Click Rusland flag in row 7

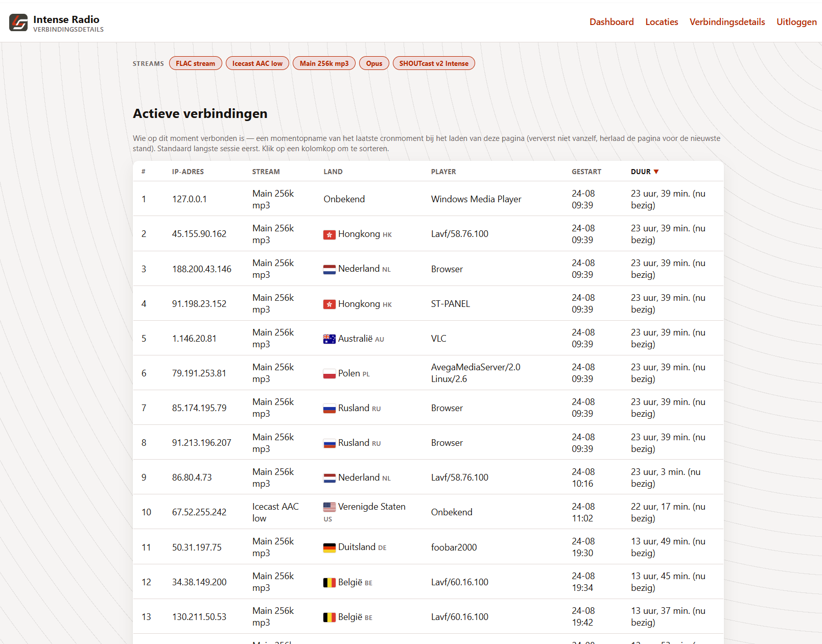click(x=330, y=409)
